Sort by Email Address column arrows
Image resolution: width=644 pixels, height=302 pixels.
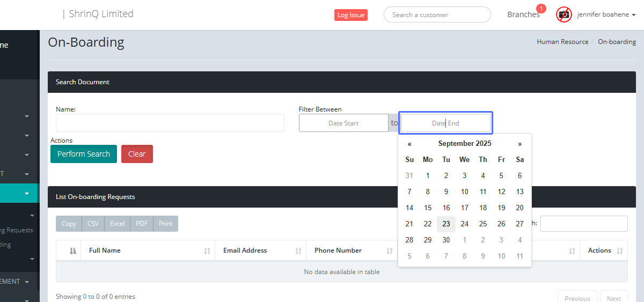click(298, 251)
